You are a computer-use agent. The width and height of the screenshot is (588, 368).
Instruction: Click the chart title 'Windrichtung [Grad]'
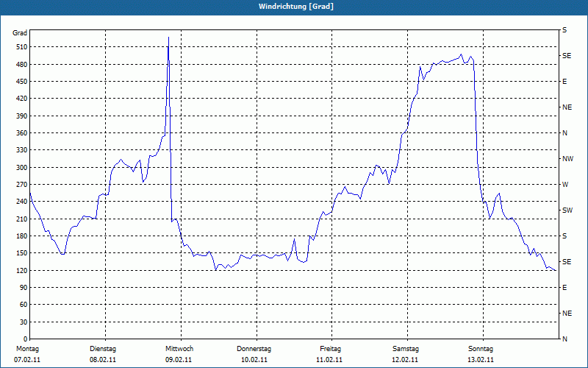296,7
